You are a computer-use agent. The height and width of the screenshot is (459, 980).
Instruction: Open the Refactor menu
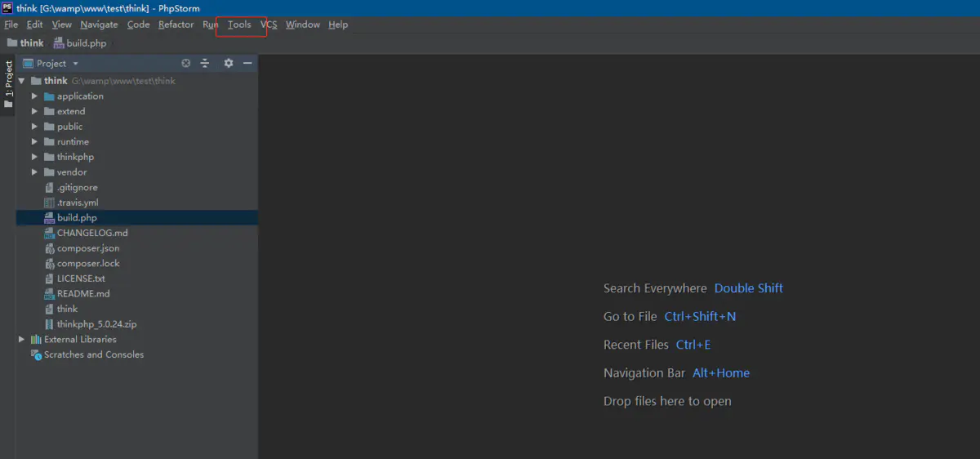[176, 25]
